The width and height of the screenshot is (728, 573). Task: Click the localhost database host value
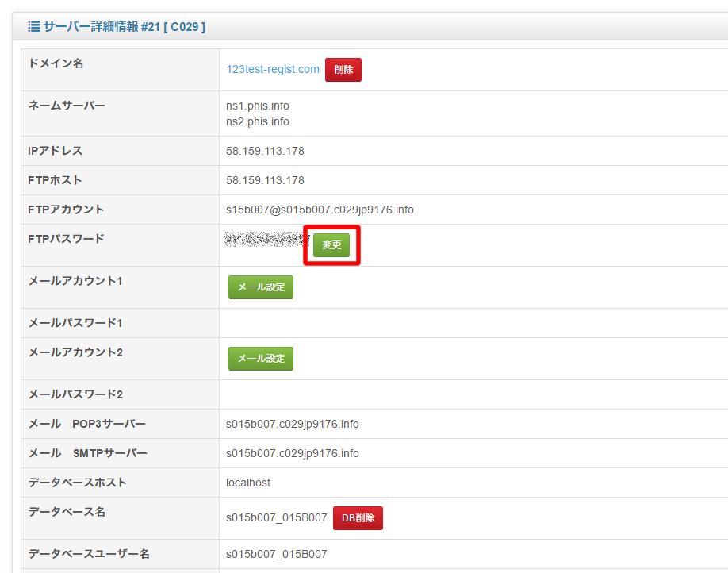(x=248, y=483)
